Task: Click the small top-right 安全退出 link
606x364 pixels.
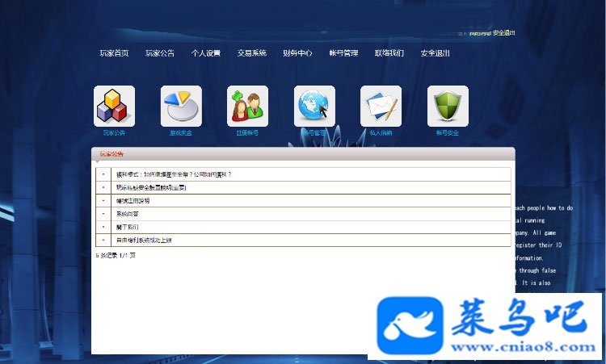Action: pos(504,33)
